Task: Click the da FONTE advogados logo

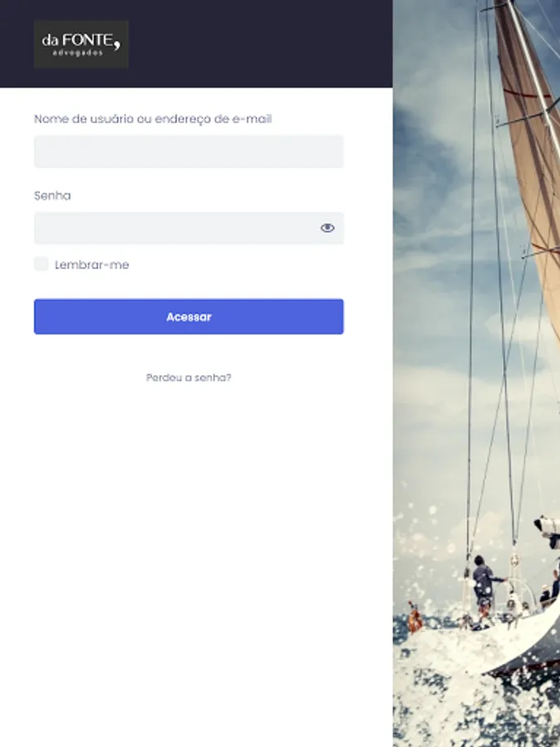Action: point(81,44)
